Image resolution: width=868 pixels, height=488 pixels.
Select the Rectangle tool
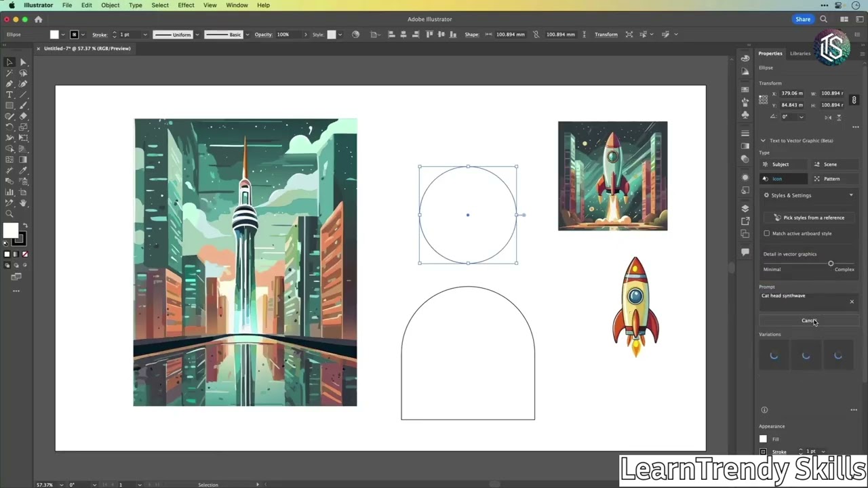coord(9,106)
